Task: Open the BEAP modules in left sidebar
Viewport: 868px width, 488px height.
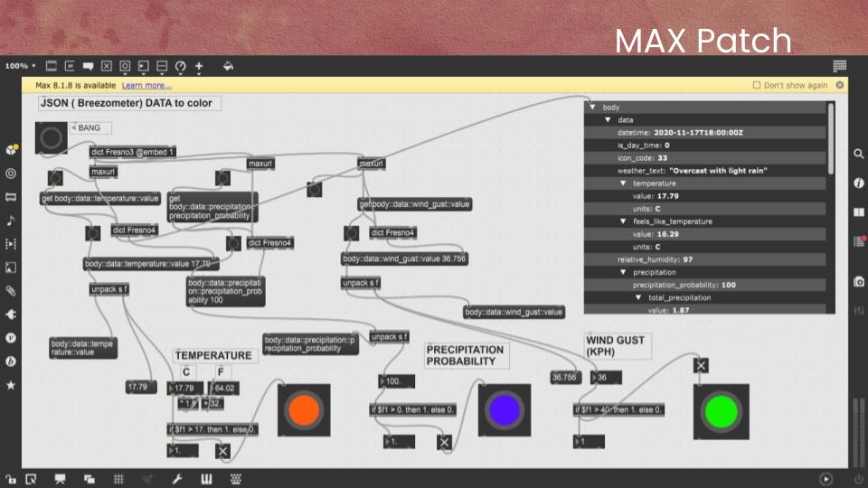Action: [x=11, y=361]
